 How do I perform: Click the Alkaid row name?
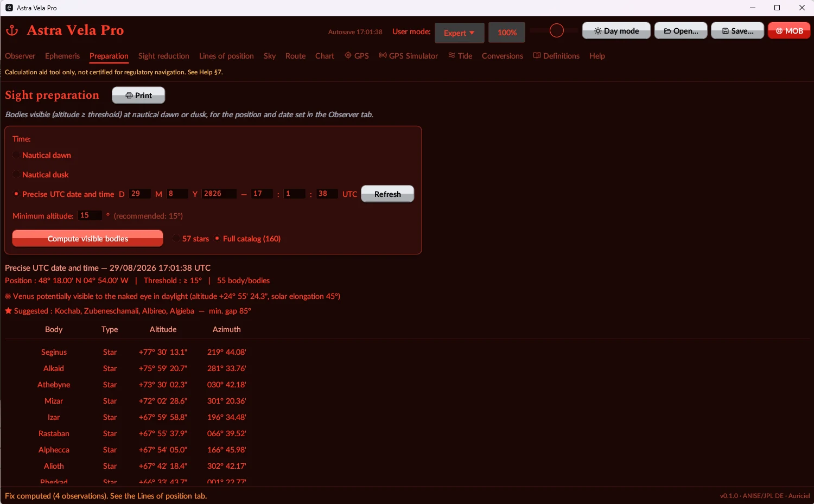click(54, 368)
